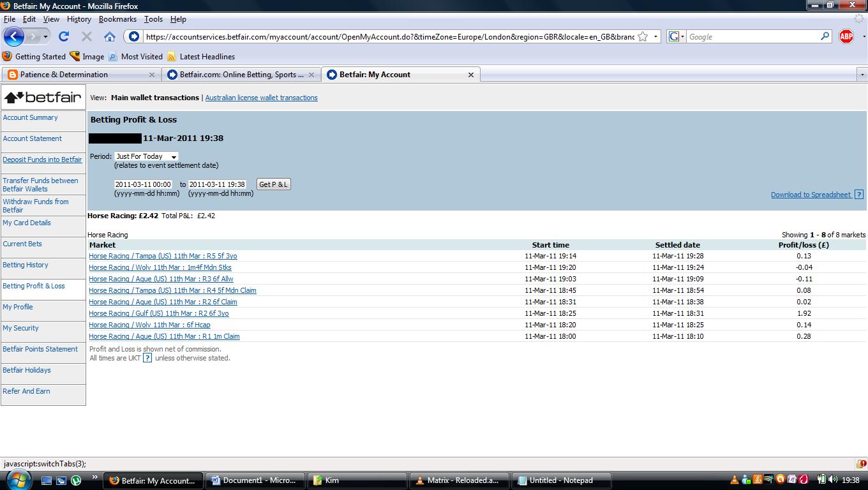Open the UKT help question mark
868x490 pixels.
point(147,358)
